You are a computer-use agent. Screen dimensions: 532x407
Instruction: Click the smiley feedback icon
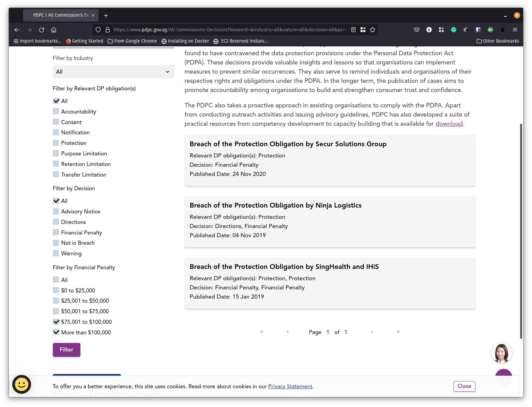[x=21, y=385]
